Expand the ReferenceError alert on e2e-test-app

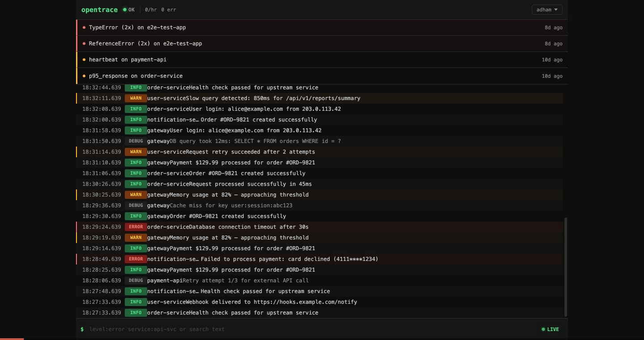(x=313, y=43)
